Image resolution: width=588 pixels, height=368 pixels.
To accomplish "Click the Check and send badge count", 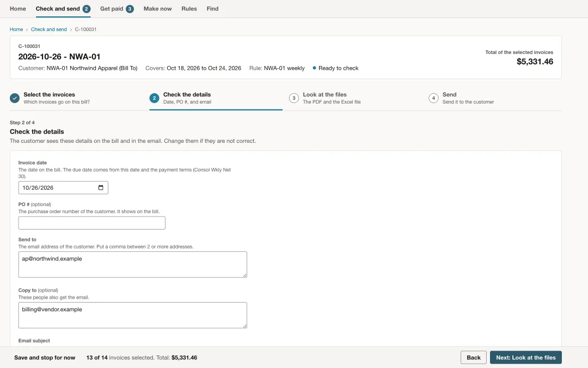I will click(87, 9).
